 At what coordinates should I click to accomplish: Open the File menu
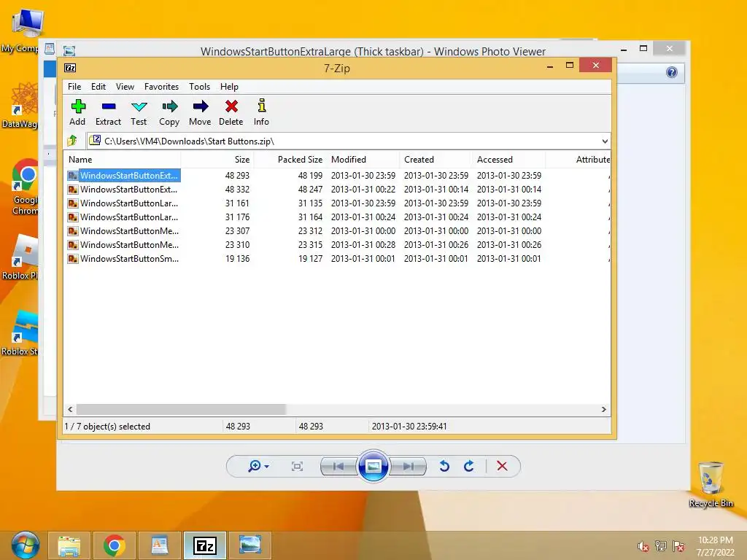click(74, 87)
